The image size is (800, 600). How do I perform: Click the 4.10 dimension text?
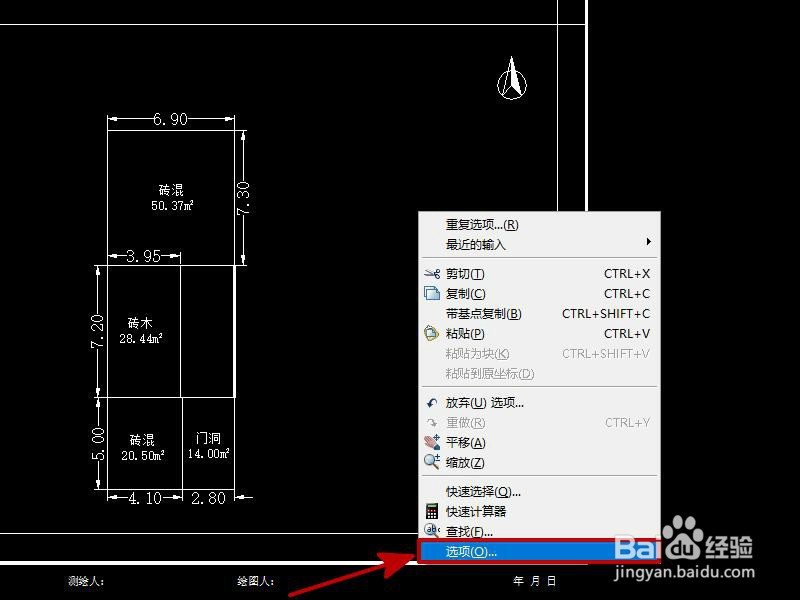click(x=145, y=498)
